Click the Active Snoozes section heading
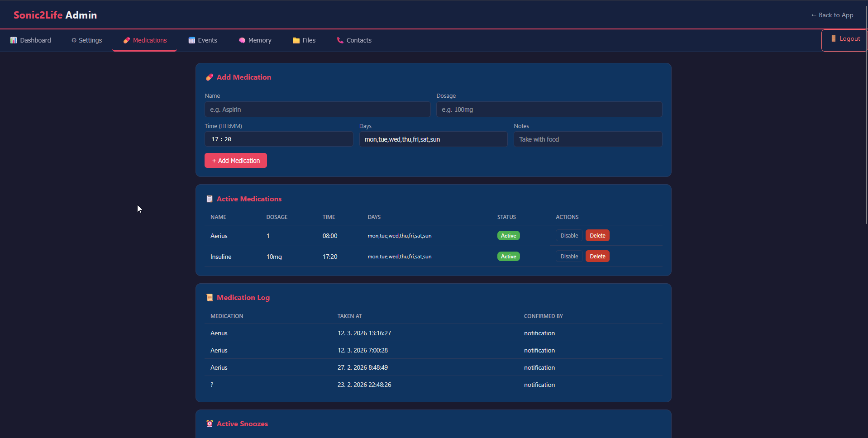This screenshot has width=868, height=438. [x=242, y=424]
